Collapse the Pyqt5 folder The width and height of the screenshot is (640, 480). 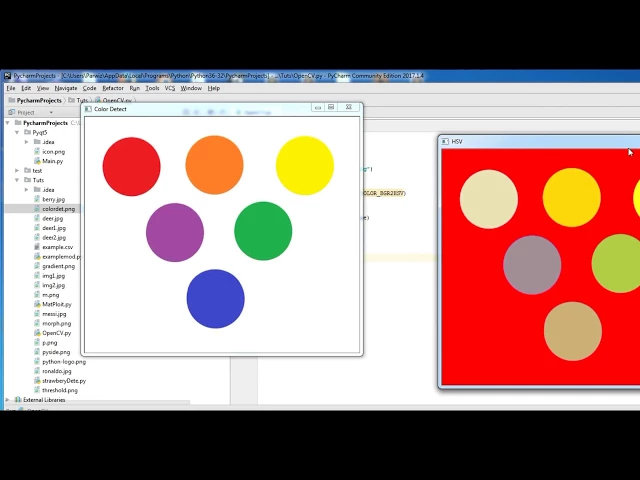click(x=17, y=132)
